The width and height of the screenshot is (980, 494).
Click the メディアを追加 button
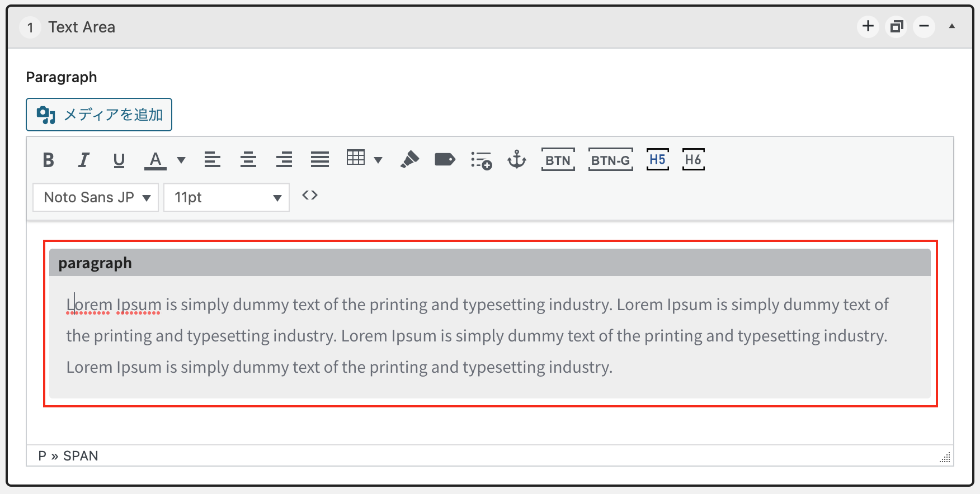[x=99, y=115]
